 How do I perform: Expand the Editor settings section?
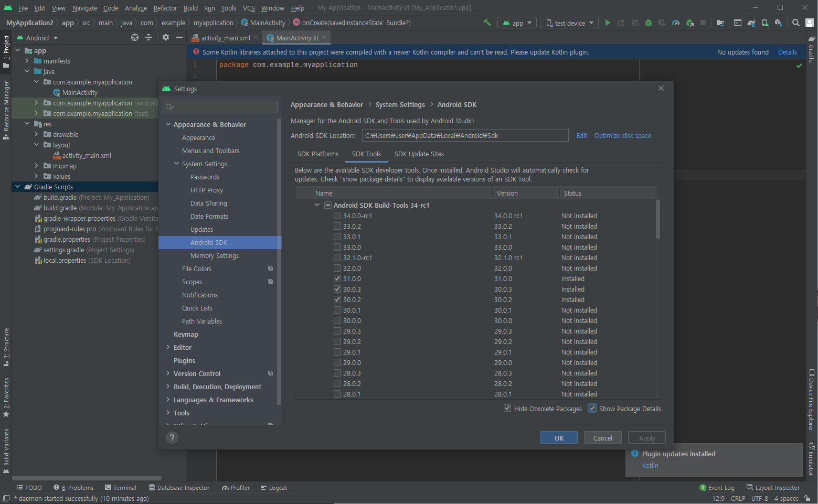168,347
